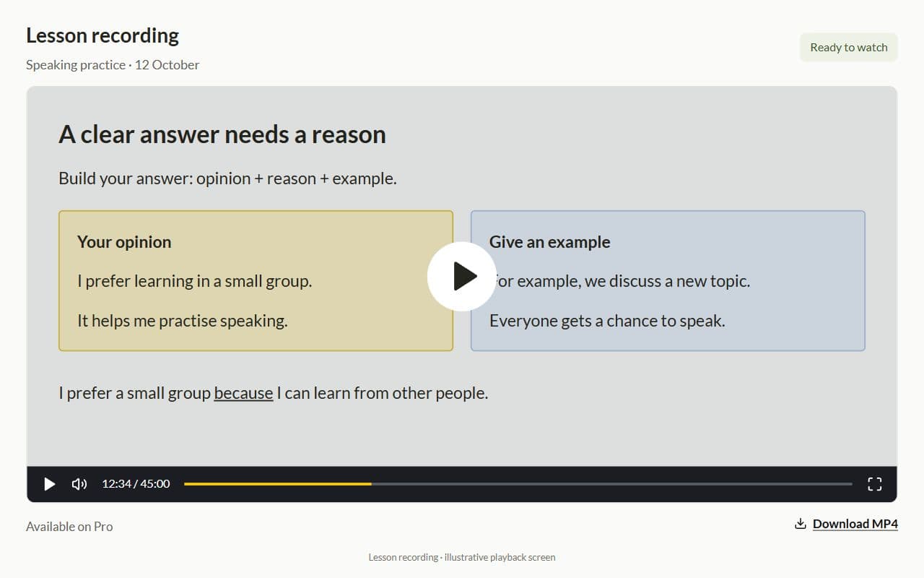
Task: Open the Download MP4 link
Action: click(855, 524)
